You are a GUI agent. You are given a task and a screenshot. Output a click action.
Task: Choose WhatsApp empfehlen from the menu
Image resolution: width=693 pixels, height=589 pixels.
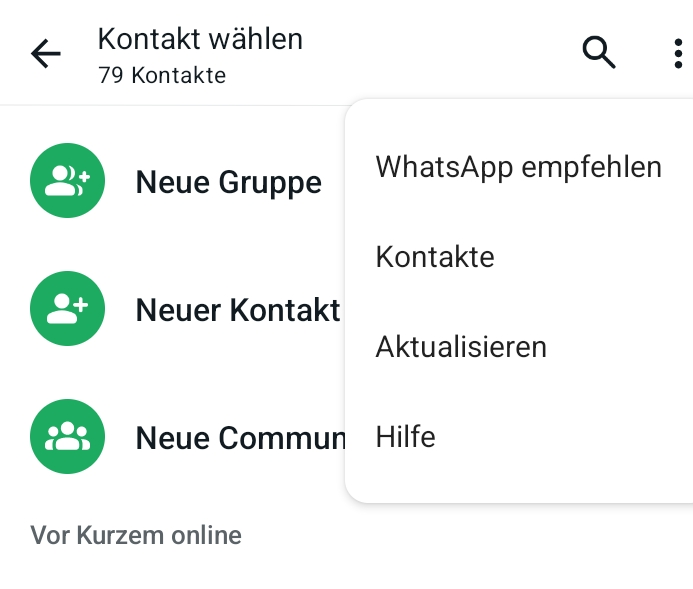(518, 167)
